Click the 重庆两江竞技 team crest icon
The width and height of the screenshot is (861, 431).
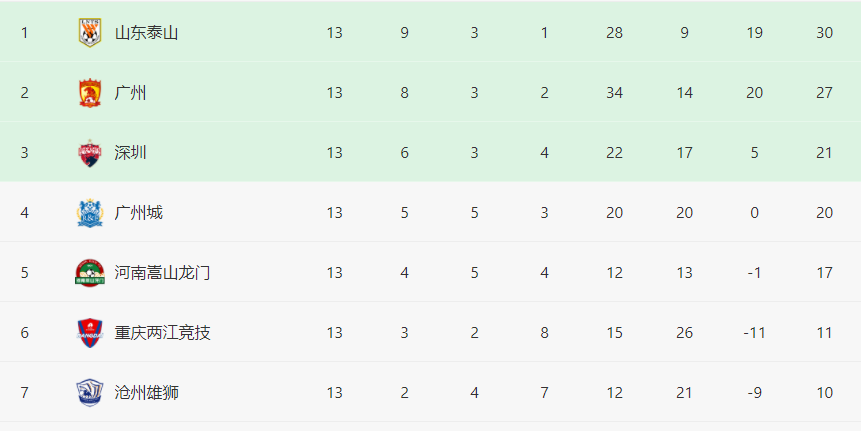(x=90, y=333)
